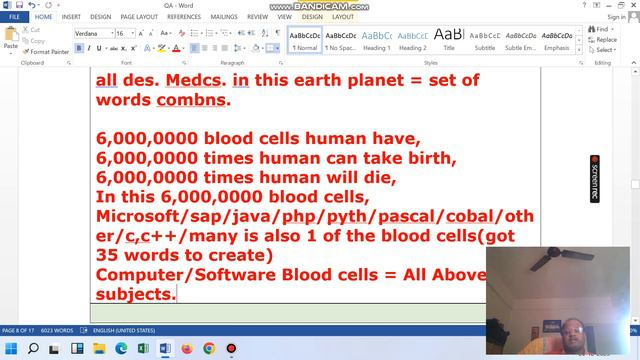Apply the Heading 2 style
640x360 pixels.
point(413,40)
